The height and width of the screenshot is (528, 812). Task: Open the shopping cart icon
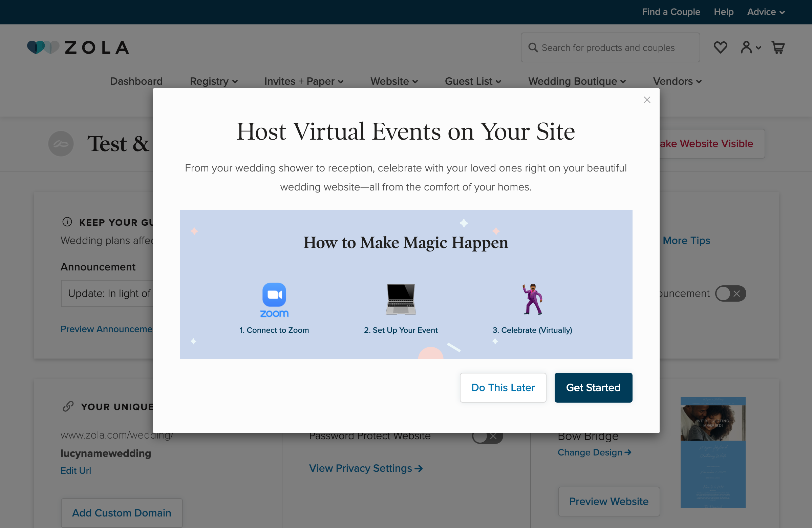[x=778, y=47]
